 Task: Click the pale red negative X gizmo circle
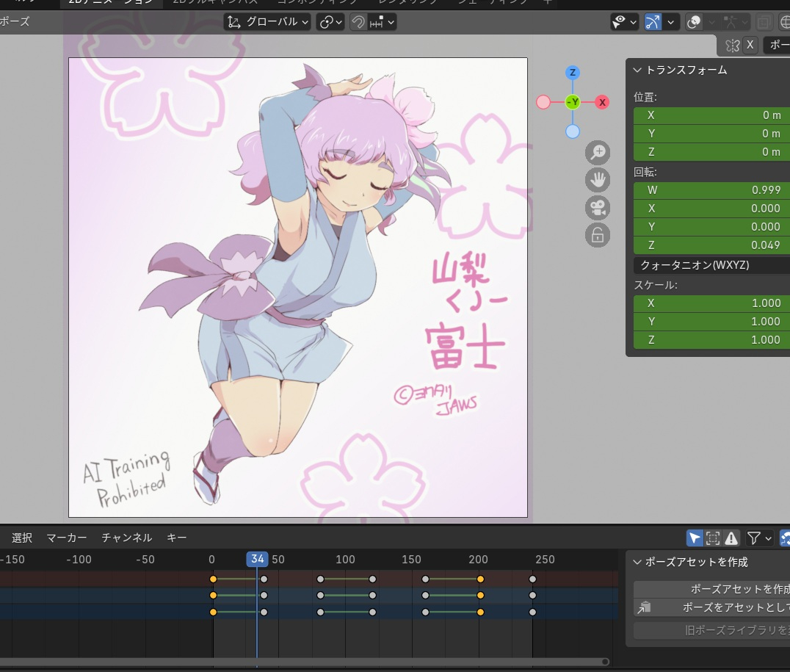(x=543, y=102)
